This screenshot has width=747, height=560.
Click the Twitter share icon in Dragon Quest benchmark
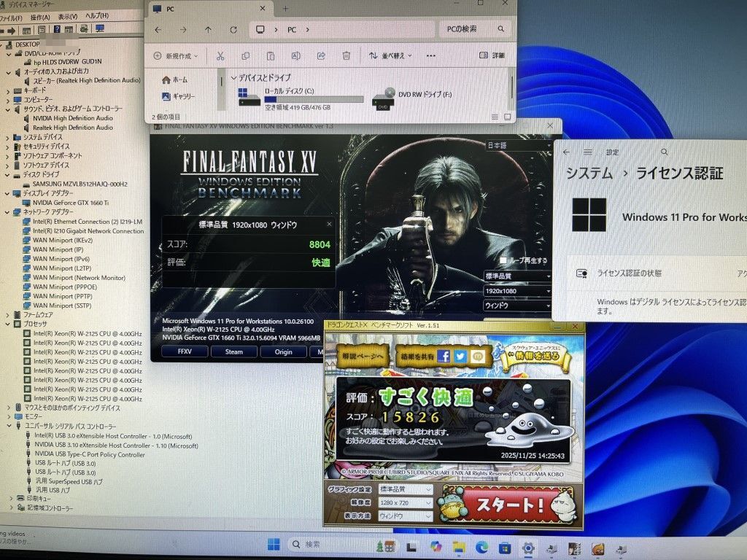click(x=460, y=356)
